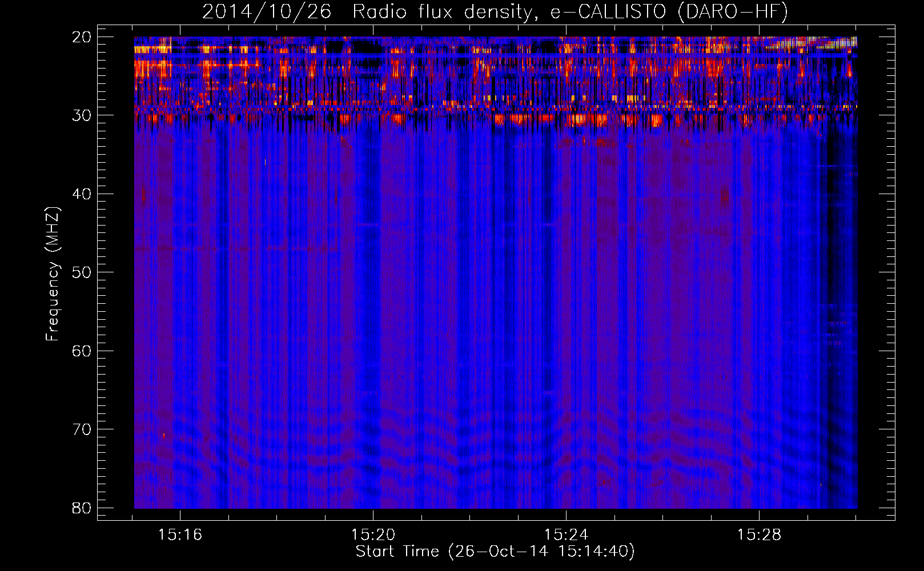Click the 15:28 time tick label
The height and width of the screenshot is (571, 924).
(759, 535)
